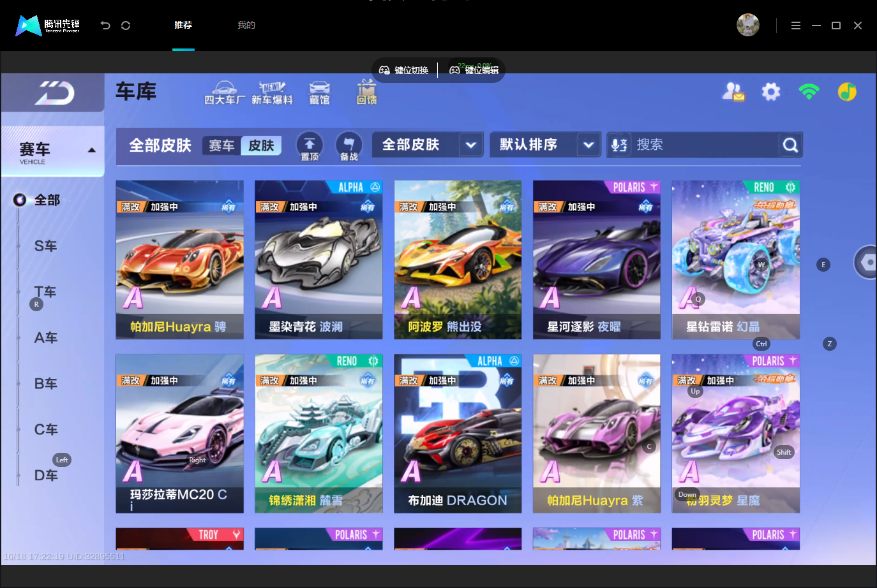Select the 墨染青花 波澜 car card

click(x=319, y=260)
